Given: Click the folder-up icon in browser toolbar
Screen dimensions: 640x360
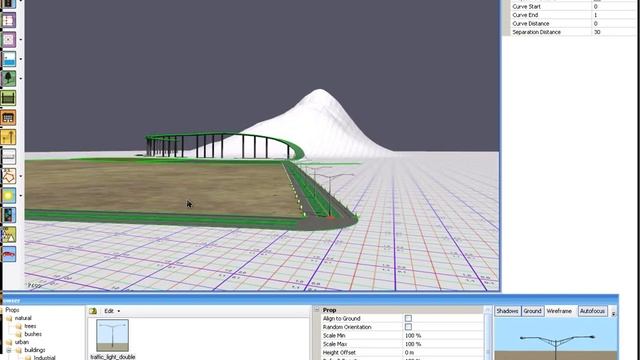Looking at the screenshot, I should coord(93,311).
